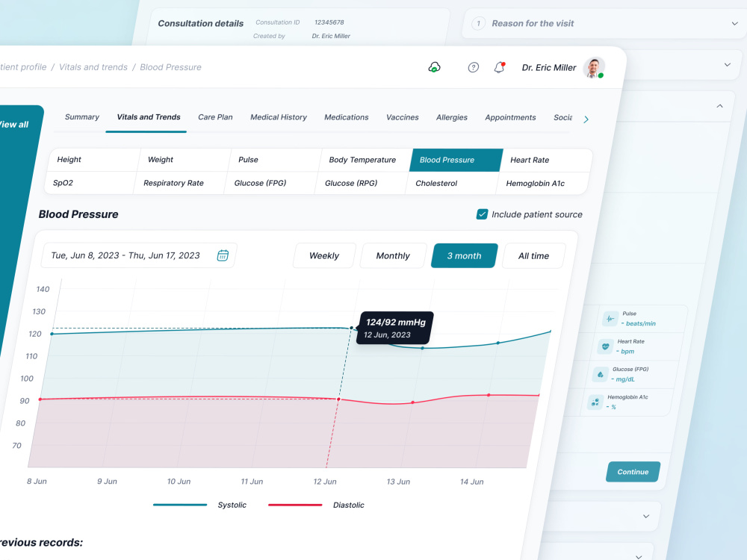Select Hemoglobin A1c vital
Screen dimensions: 747x560
tap(542, 184)
